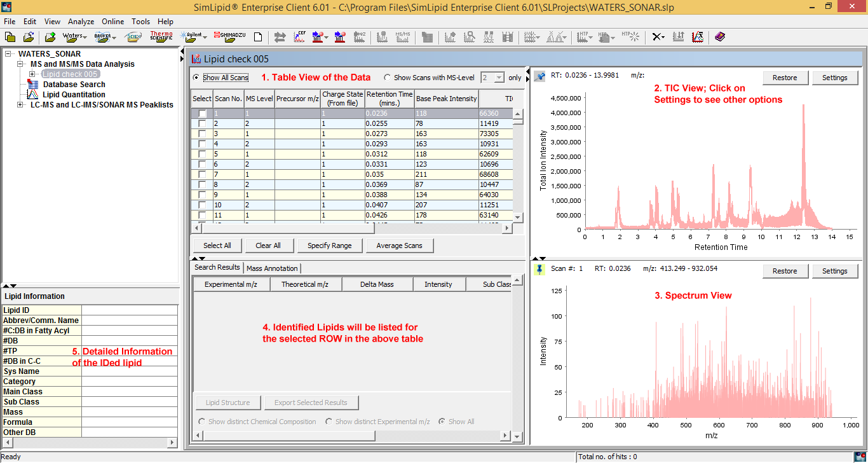Open the Bruker import dropdown arrow
This screenshot has width=868, height=463.
(x=114, y=37)
